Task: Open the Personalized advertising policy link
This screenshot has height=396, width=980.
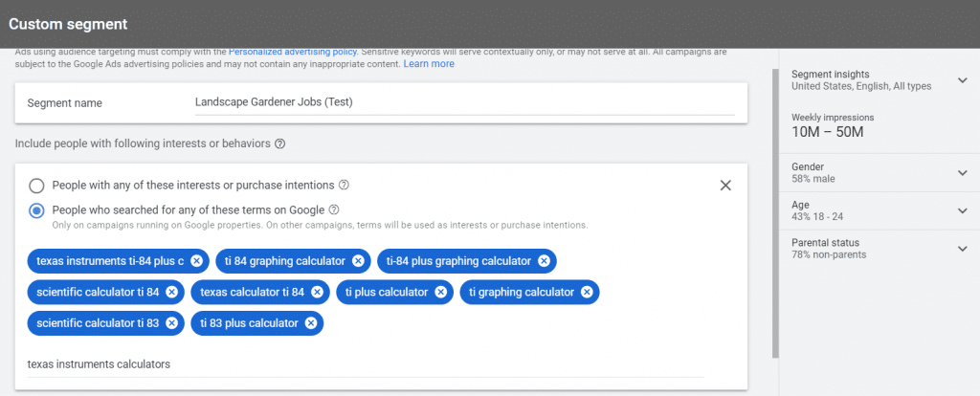Action: (292, 51)
